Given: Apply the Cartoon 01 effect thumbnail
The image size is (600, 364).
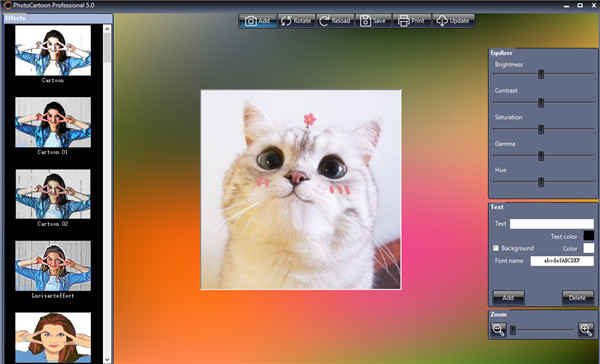Looking at the screenshot, I should coord(53,122).
